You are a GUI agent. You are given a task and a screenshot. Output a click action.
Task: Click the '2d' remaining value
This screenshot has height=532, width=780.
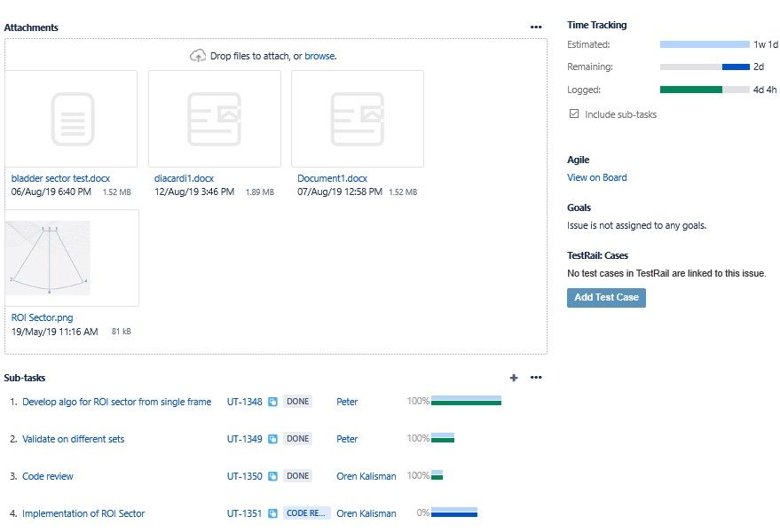[759, 66]
